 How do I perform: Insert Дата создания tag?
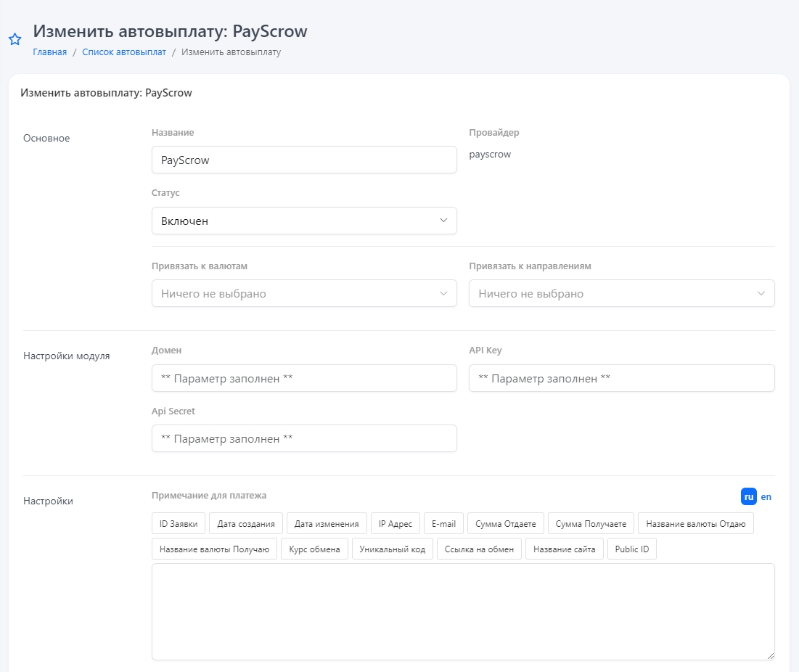pyautogui.click(x=246, y=523)
